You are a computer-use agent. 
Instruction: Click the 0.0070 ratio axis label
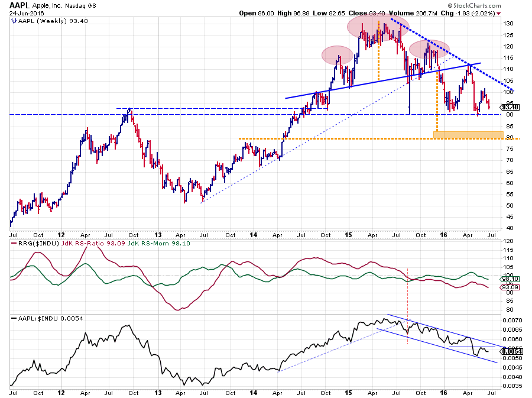point(512,320)
